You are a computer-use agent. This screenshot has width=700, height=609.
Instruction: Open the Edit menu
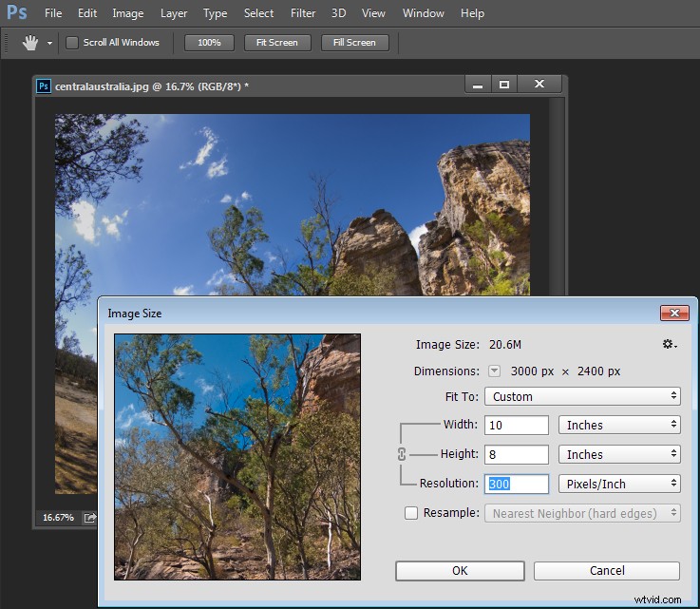[x=87, y=13]
